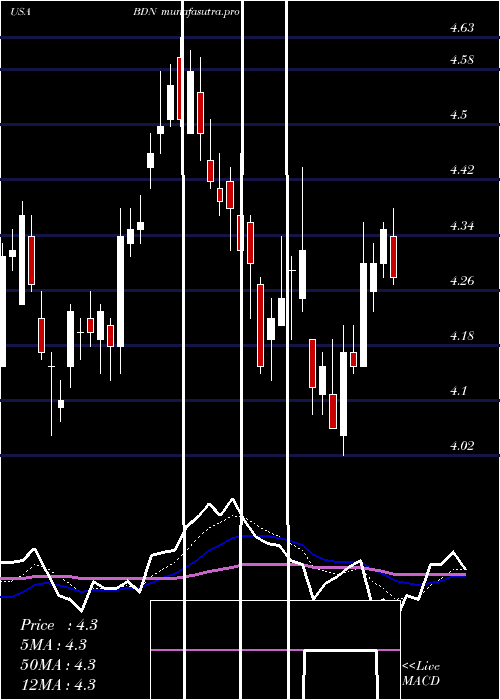Click the 4.02 price axis label
Image resolution: width=500 pixels, height=700 pixels.
tap(462, 446)
